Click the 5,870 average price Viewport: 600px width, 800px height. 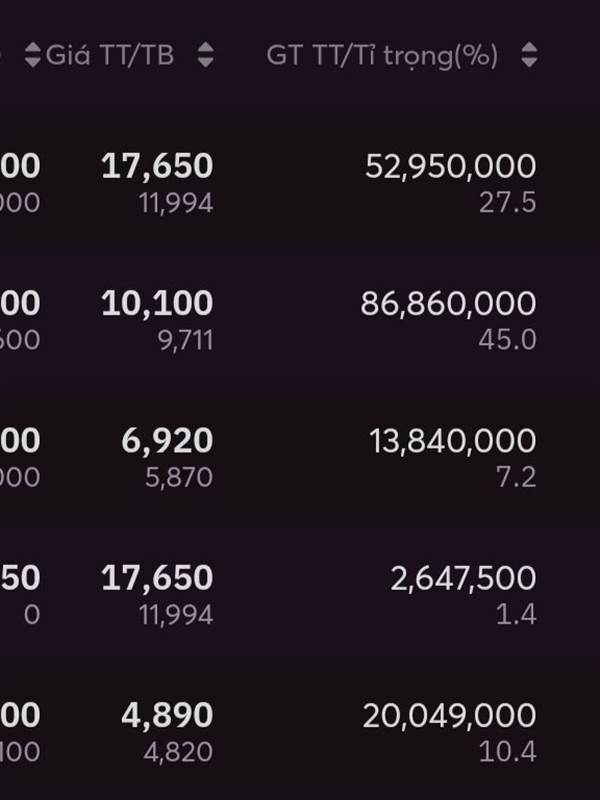tap(179, 478)
